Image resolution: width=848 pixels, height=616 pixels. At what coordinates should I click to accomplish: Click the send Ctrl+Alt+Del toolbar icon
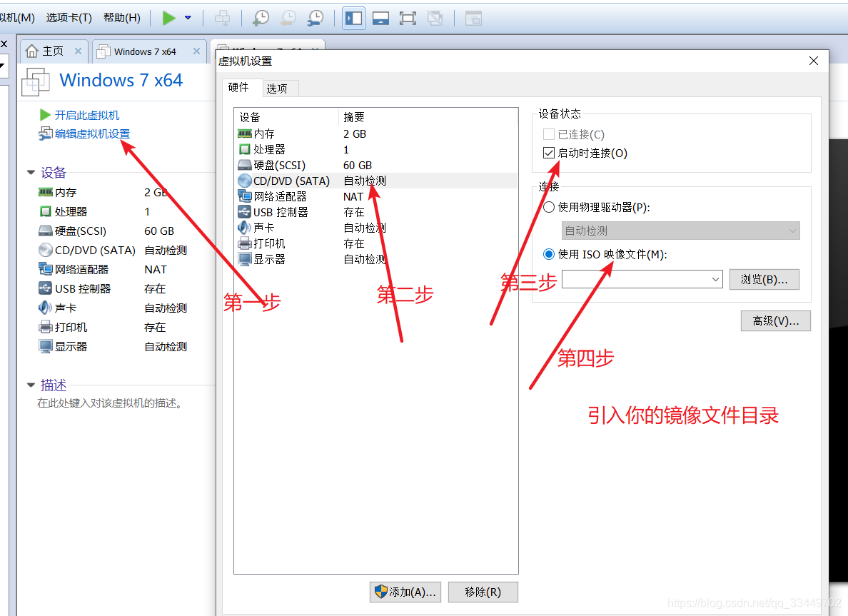click(222, 19)
